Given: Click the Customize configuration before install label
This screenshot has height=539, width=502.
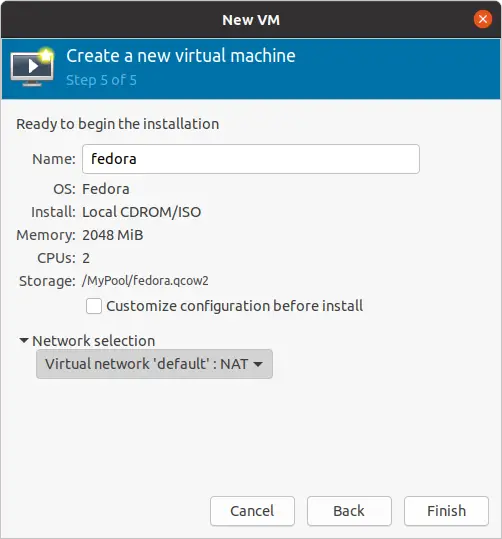Looking at the screenshot, I should pos(234,306).
